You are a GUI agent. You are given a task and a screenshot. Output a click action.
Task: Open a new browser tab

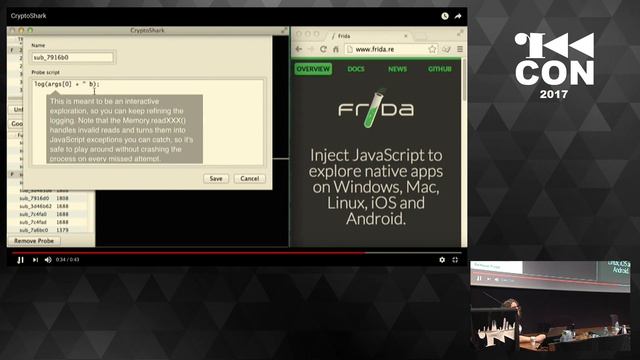[420, 36]
